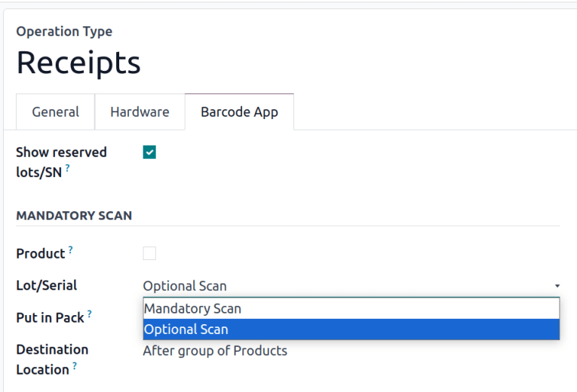Click After group of Products value

[215, 351]
